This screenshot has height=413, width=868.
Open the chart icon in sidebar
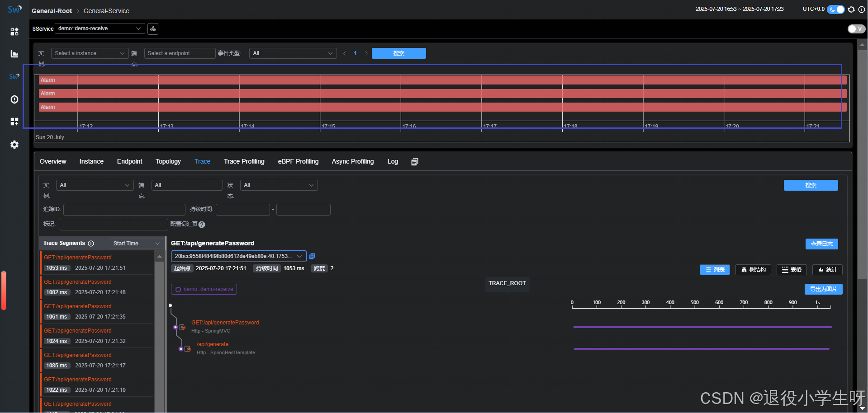pyautogui.click(x=14, y=54)
